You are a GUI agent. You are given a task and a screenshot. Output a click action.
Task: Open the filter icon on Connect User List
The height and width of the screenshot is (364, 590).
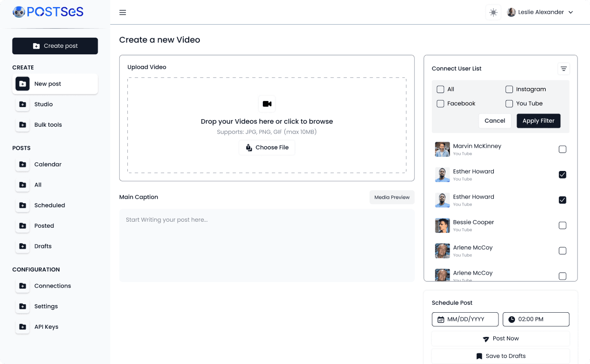[x=563, y=68]
